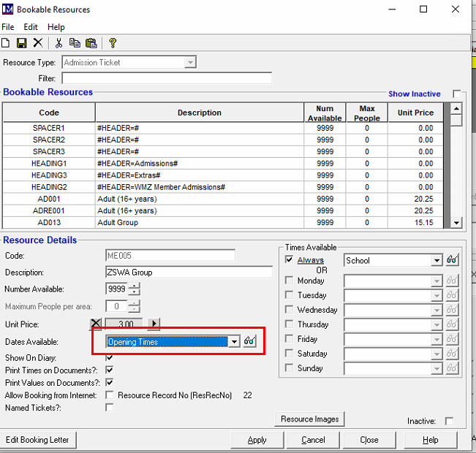Uncheck the Always times available checkbox

(x=290, y=260)
